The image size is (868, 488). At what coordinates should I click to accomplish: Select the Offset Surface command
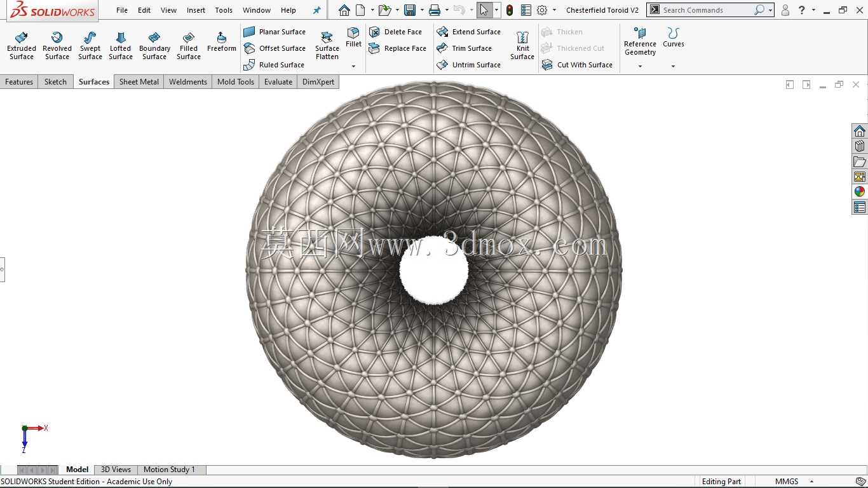[x=275, y=48]
